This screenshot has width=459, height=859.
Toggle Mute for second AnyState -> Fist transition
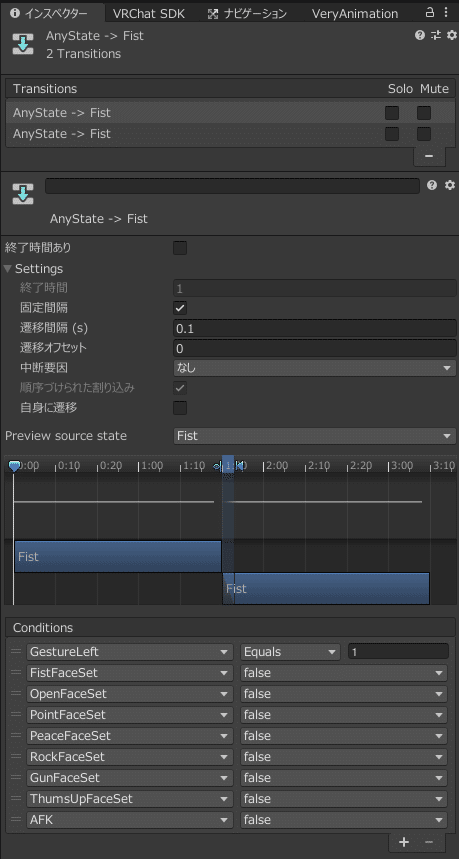[x=424, y=134]
